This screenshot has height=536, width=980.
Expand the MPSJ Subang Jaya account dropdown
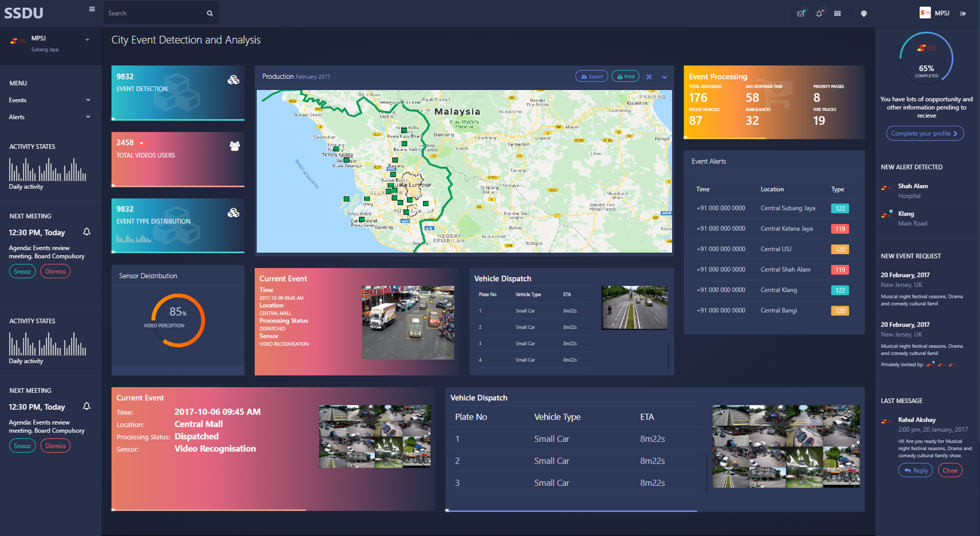tap(87, 40)
